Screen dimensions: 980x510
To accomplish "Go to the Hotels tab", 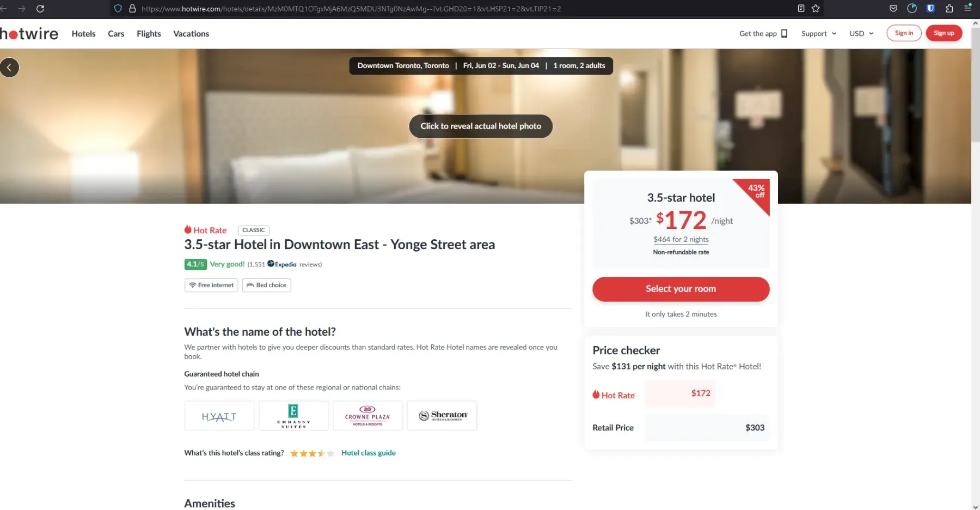I will 83,34.
